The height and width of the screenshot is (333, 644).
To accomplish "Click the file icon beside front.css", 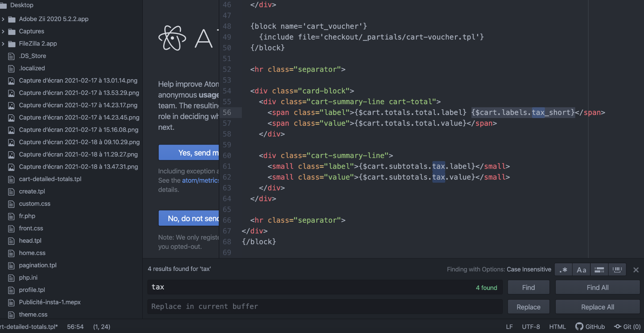I will (11, 228).
